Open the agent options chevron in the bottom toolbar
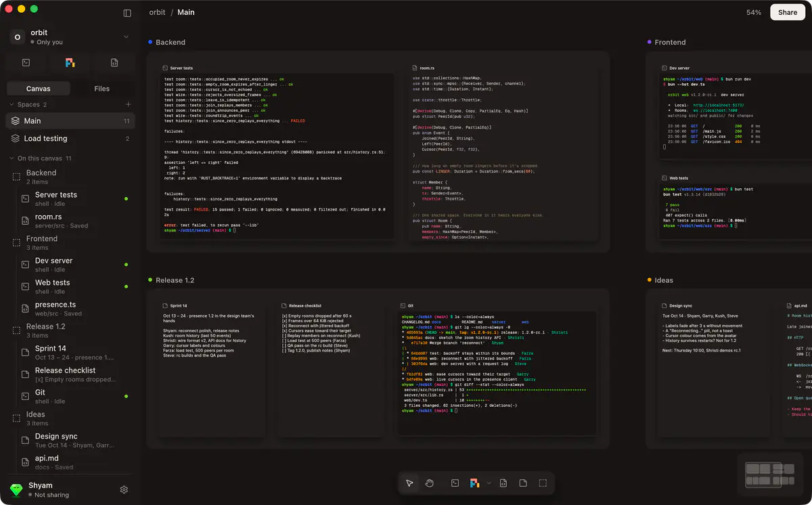Image resolution: width=812 pixels, height=505 pixels. (489, 483)
